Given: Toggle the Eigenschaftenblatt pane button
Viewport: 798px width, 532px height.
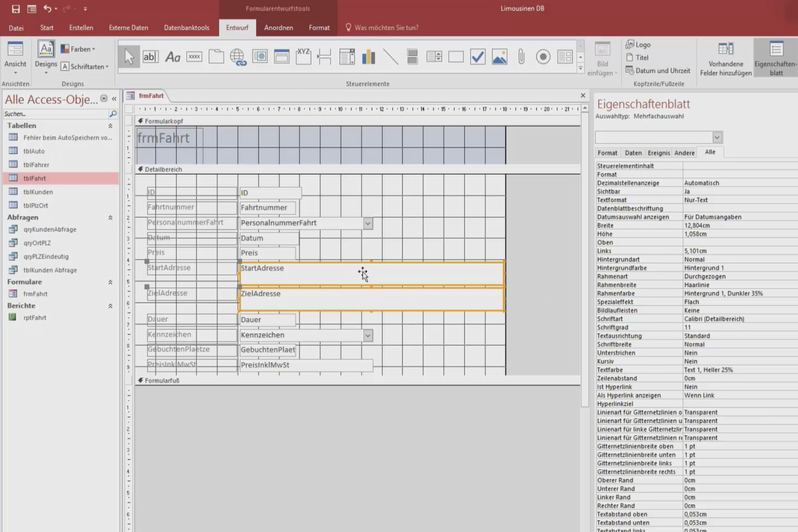Looking at the screenshot, I should [775, 59].
